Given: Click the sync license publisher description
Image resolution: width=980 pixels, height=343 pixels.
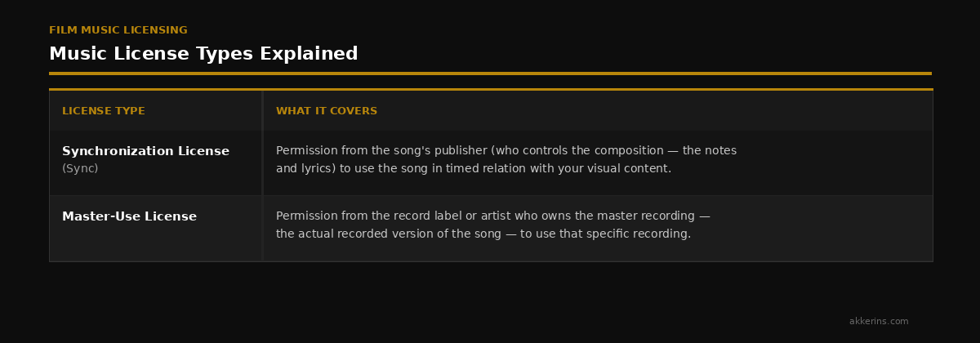Looking at the screenshot, I should click(x=506, y=159).
